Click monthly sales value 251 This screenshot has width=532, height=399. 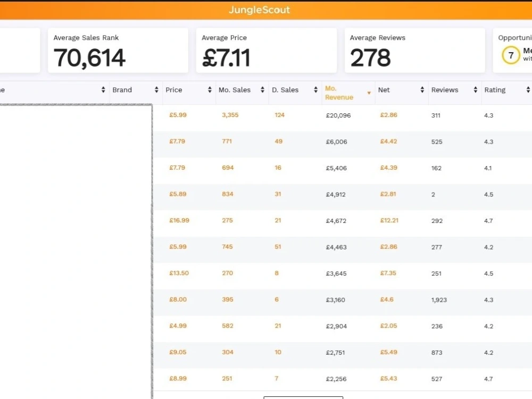coord(227,379)
